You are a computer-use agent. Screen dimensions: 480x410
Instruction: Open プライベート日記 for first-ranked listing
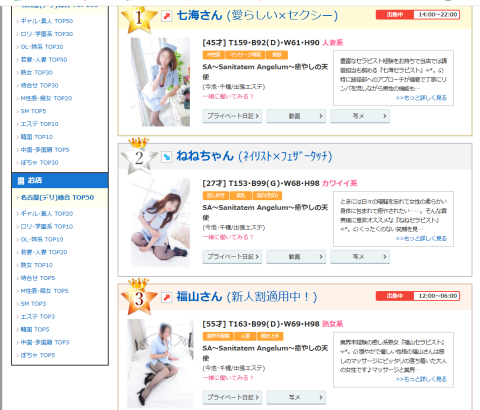(232, 116)
